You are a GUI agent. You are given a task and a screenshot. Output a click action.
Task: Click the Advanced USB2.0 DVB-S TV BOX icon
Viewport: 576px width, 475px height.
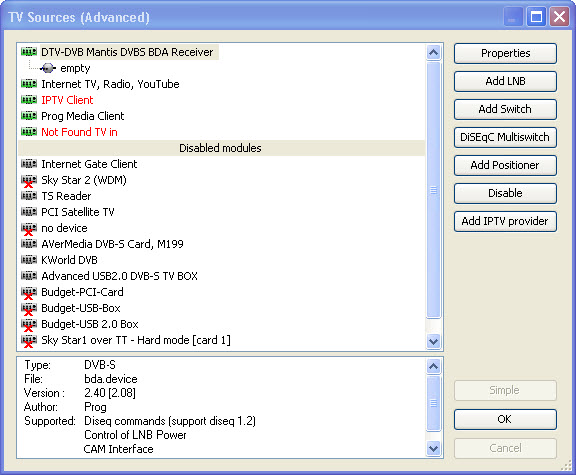(29, 276)
